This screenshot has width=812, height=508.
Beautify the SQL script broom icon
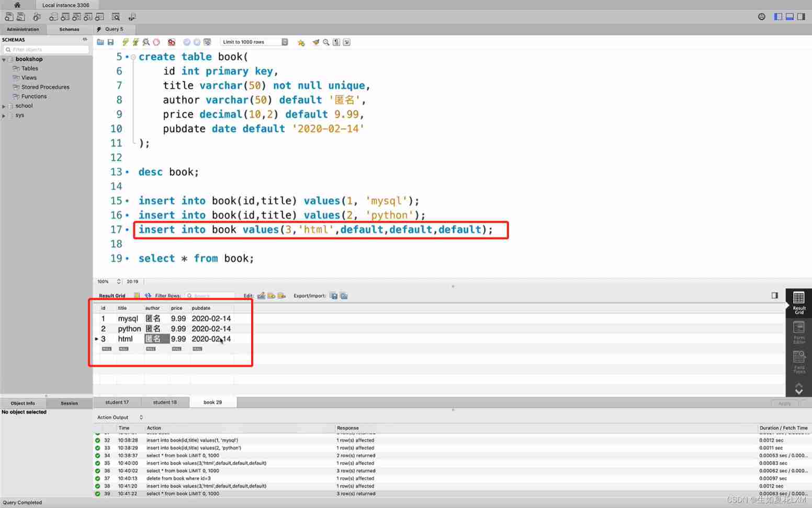tap(315, 42)
